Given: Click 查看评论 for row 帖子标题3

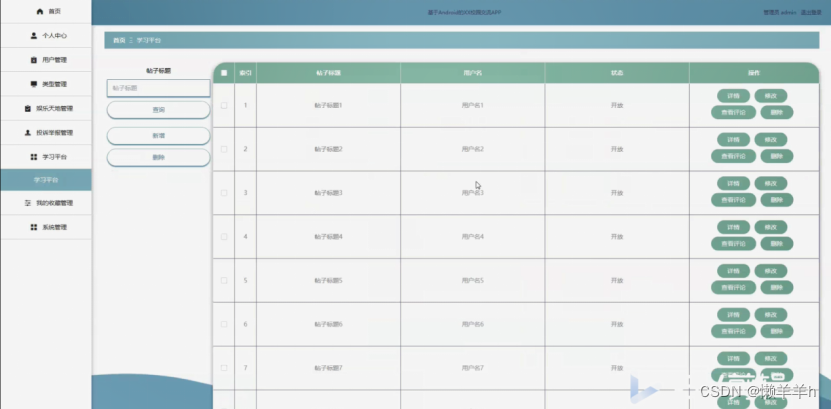Looking at the screenshot, I should pyautogui.click(x=733, y=200).
